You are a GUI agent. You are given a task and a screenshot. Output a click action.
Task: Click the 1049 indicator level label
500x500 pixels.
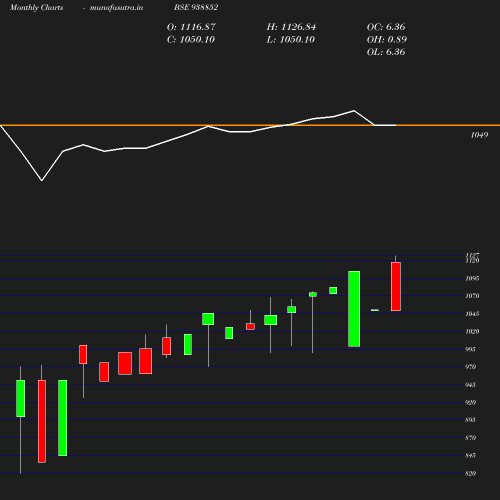pyautogui.click(x=479, y=135)
